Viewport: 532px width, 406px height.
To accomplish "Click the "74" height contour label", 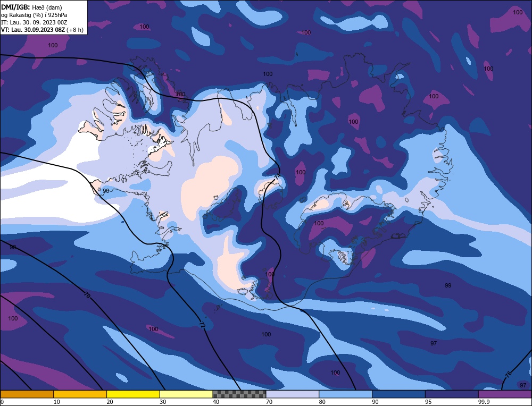I will point(278,176).
